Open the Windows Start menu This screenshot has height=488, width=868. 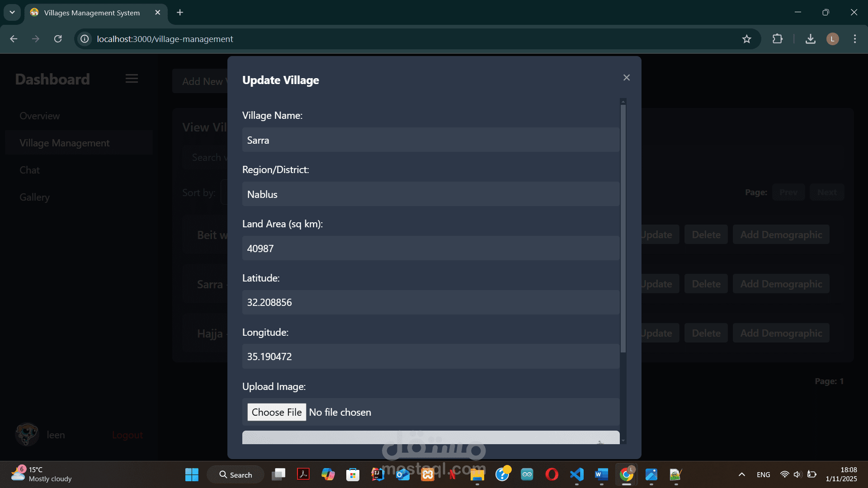pos(192,474)
